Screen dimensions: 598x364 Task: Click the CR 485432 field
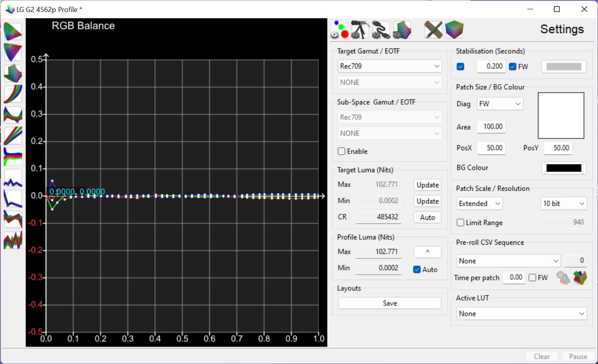pyautogui.click(x=378, y=217)
